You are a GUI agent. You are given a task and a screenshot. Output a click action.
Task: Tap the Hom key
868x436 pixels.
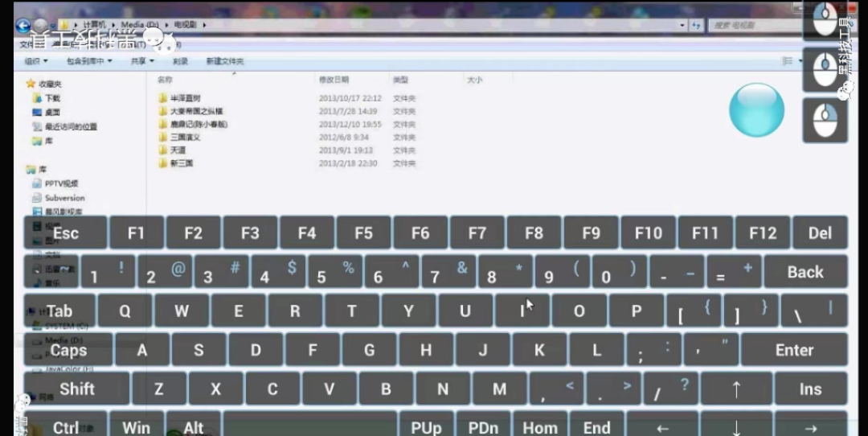pyautogui.click(x=540, y=426)
